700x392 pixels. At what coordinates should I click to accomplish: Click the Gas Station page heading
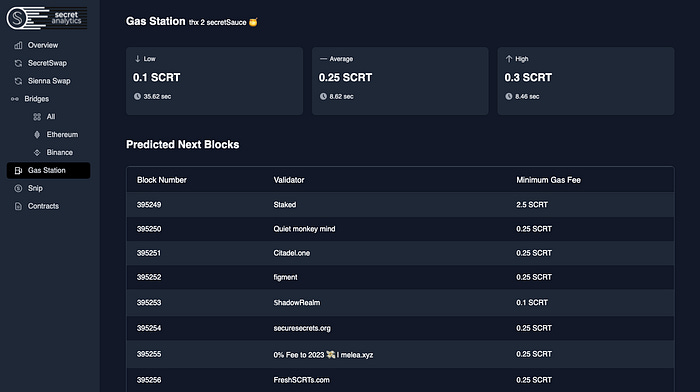click(155, 21)
